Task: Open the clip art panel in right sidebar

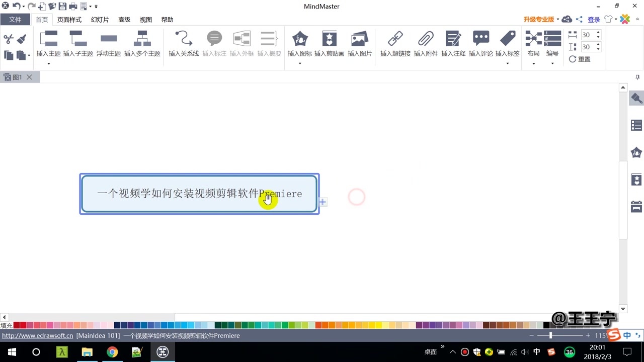Action: (x=636, y=179)
